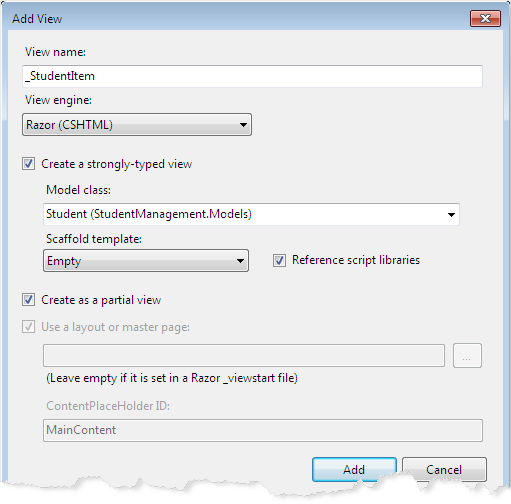Viewport: 511px width, 504px height.
Task: Disable Create as a partial view
Action: (28, 300)
